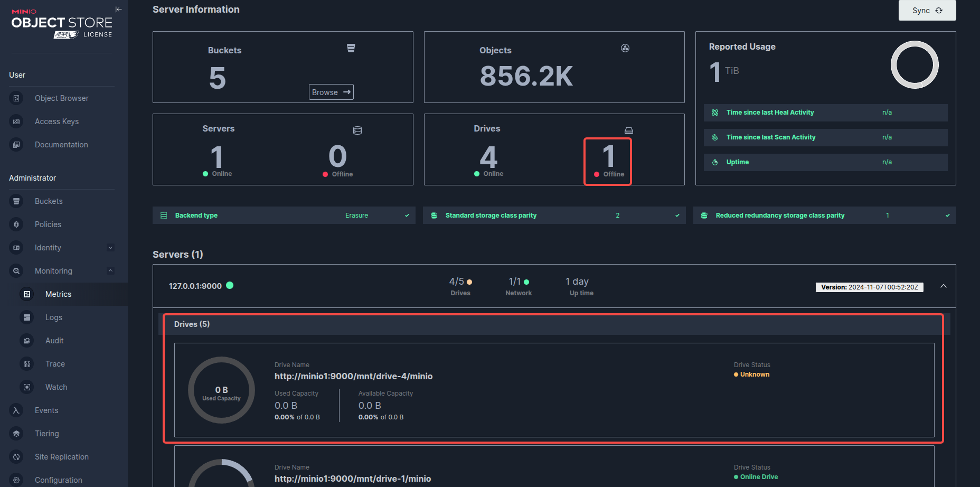Open Events page
980x487 pixels.
point(46,410)
